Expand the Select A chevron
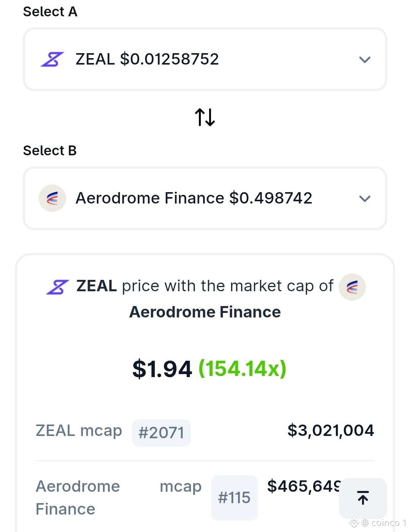This screenshot has height=532, width=410. tap(365, 60)
